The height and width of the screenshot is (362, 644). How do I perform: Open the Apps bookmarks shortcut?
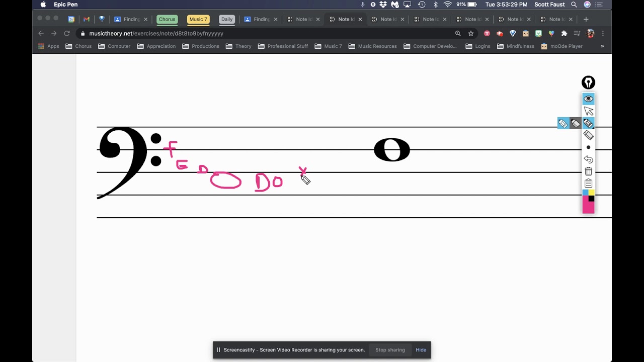point(49,46)
